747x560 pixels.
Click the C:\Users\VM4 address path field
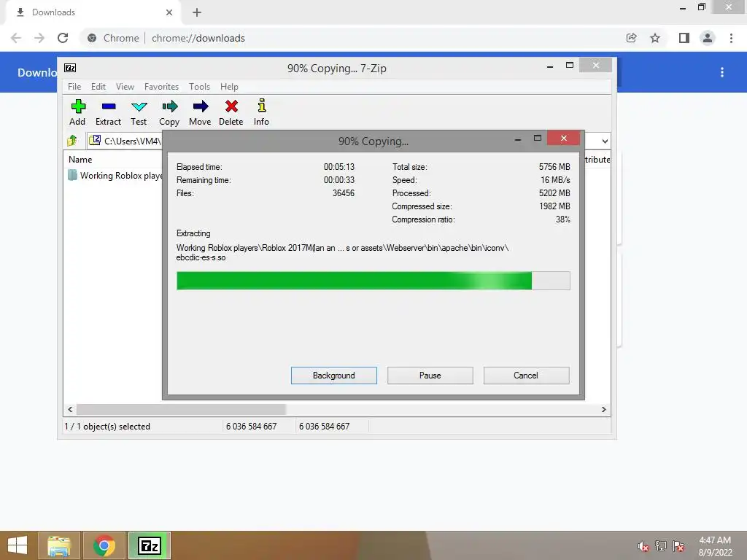coord(125,141)
